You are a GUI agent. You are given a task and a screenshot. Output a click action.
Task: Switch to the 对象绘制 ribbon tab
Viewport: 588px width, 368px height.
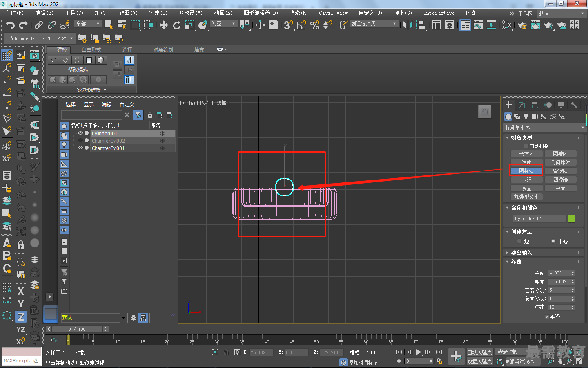(163, 50)
